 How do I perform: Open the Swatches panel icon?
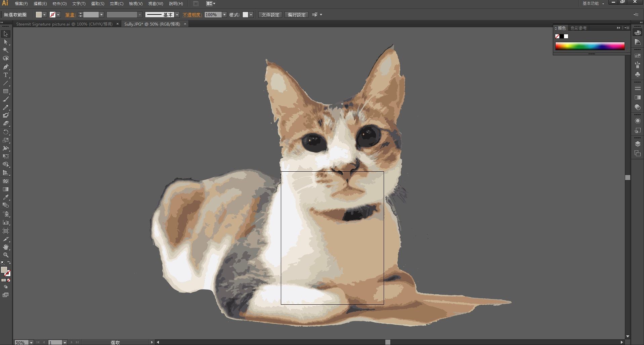pos(638,55)
